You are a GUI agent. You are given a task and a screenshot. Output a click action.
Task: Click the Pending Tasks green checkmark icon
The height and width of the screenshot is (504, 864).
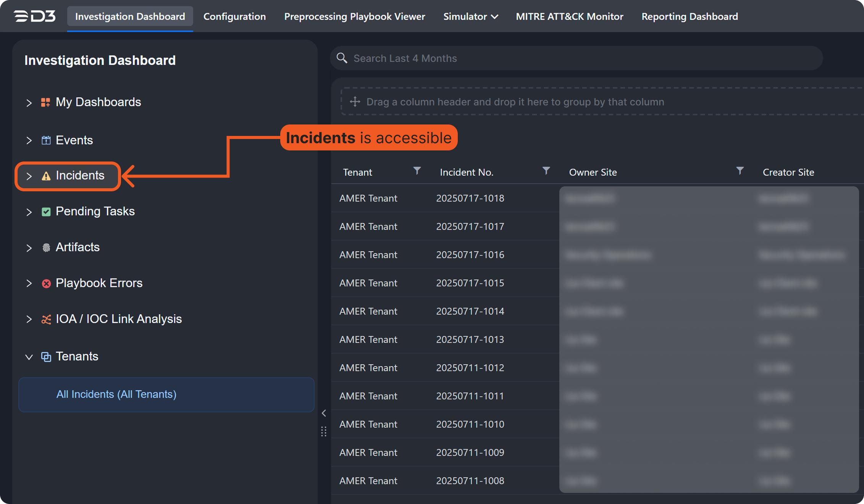pyautogui.click(x=46, y=212)
